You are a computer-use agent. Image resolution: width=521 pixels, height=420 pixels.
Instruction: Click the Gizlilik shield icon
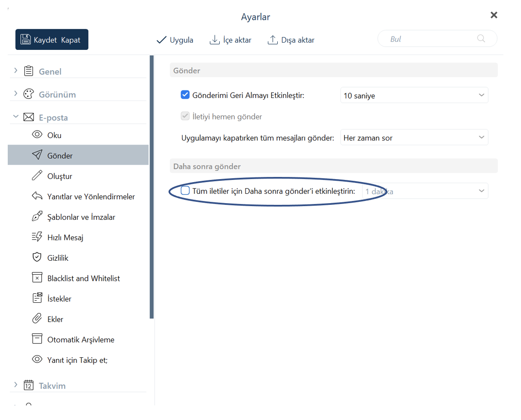tap(37, 257)
